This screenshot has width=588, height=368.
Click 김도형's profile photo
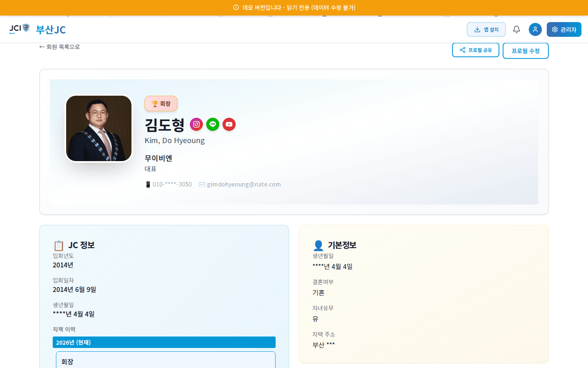99,128
